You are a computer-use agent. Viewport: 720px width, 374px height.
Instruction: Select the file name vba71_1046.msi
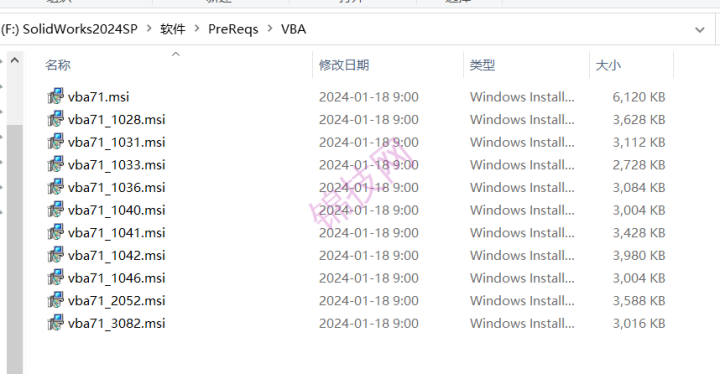[117, 278]
